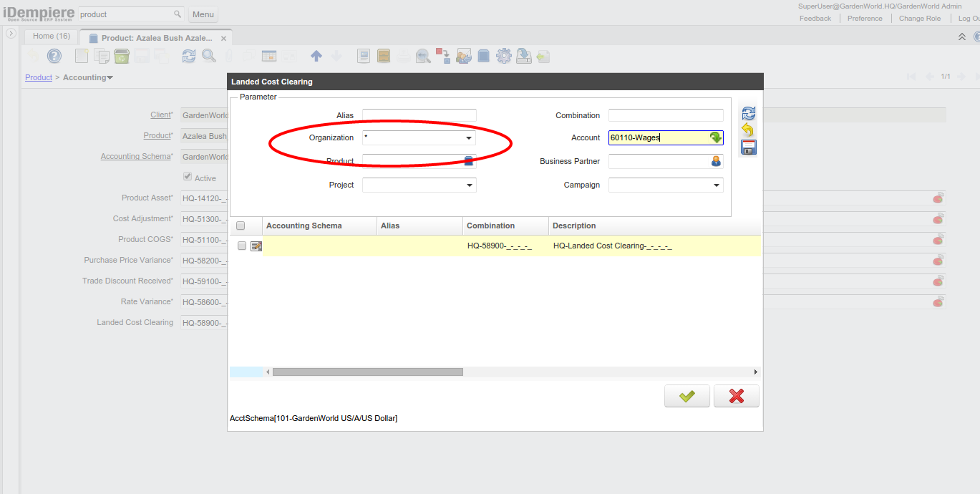This screenshot has height=494, width=980.
Task: Open the Account lookup green arrow icon
Action: [x=715, y=138]
